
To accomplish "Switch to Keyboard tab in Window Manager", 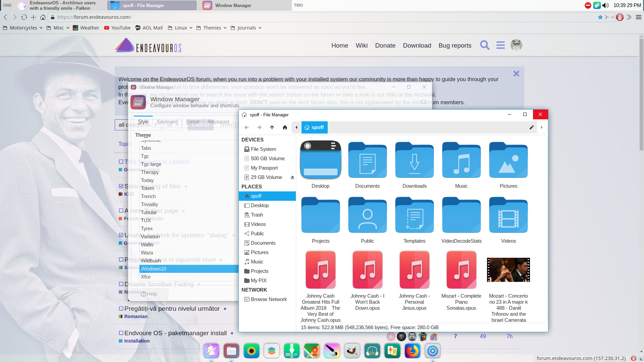I will tap(167, 122).
